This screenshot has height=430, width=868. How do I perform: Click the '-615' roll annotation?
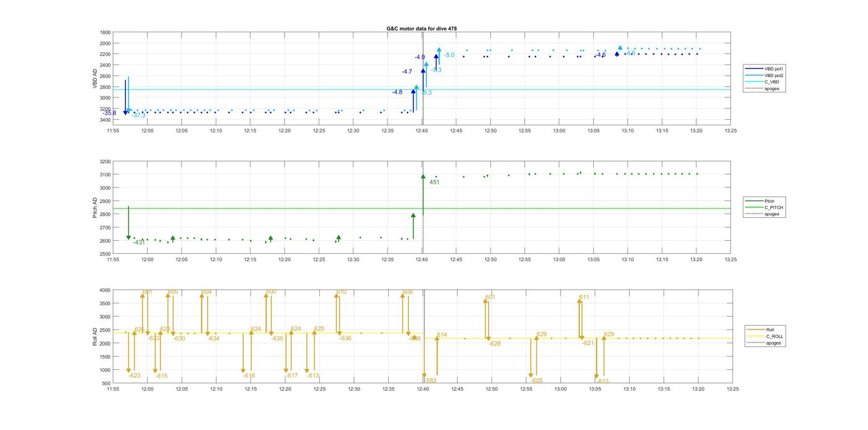pyautogui.click(x=161, y=376)
